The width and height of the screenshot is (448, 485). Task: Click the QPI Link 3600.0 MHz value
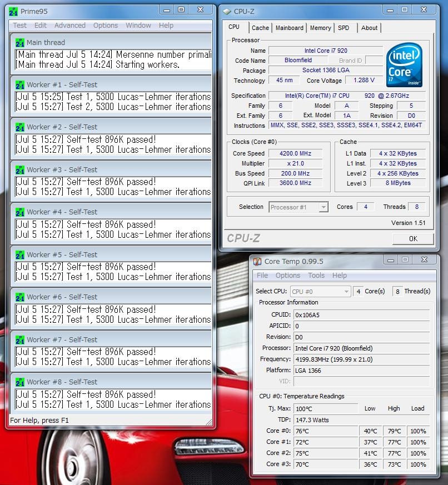(x=296, y=183)
